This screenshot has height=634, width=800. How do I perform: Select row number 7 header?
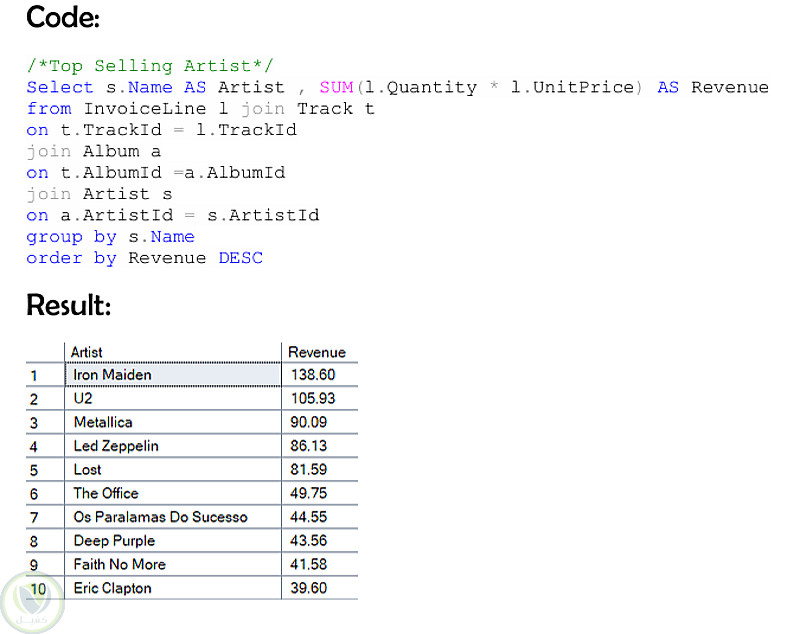(45, 518)
